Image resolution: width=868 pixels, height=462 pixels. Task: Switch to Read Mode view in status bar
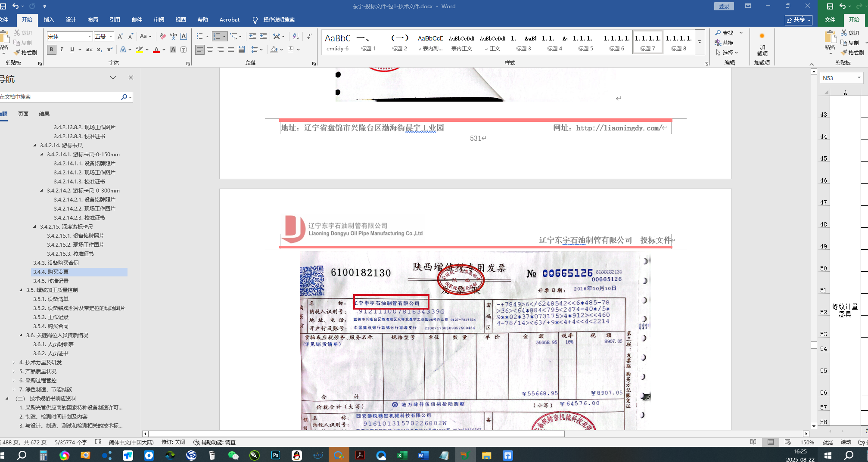753,442
